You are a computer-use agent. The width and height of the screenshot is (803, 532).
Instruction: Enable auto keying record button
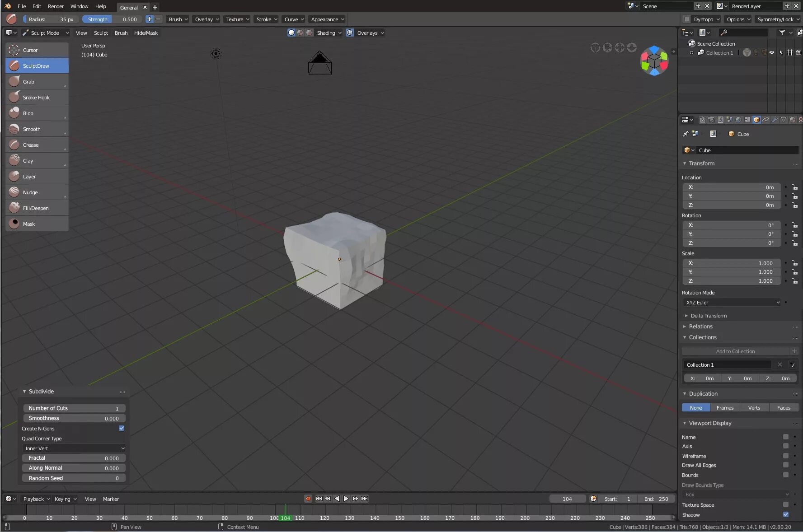[308, 499]
